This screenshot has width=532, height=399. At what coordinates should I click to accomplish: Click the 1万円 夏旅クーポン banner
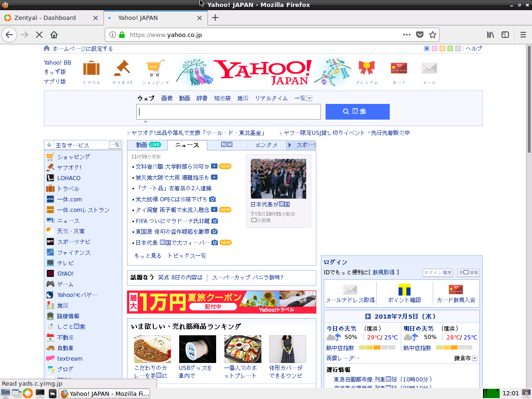[222, 302]
